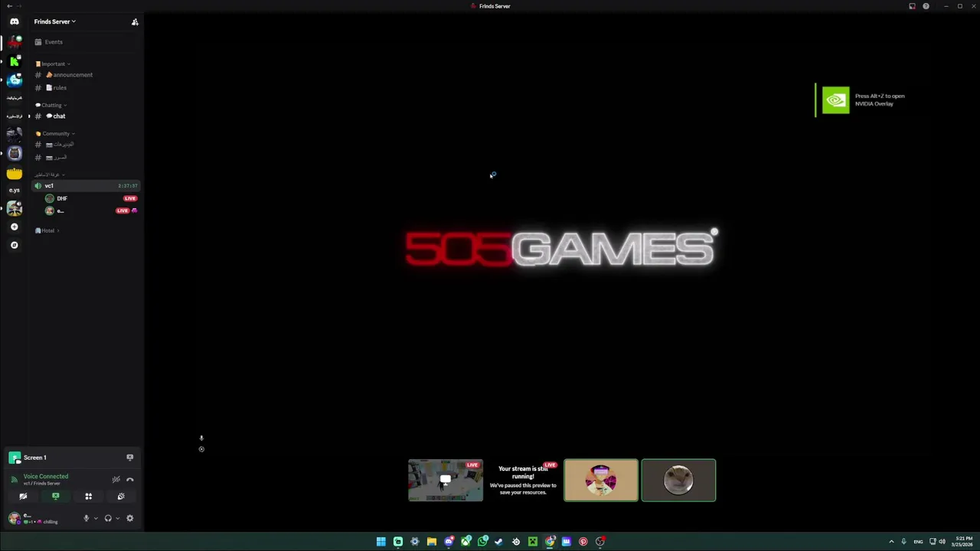Open the soundboard icon

(x=121, y=497)
